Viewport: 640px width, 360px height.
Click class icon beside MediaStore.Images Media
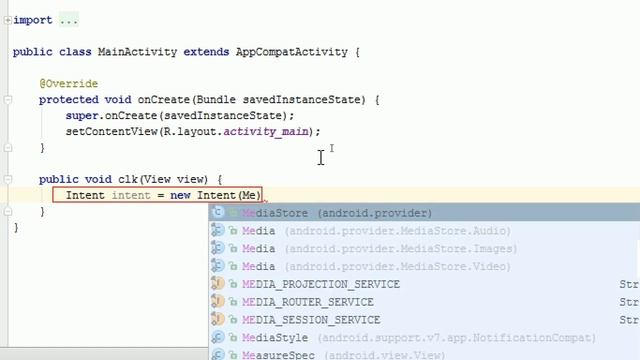coord(218,248)
